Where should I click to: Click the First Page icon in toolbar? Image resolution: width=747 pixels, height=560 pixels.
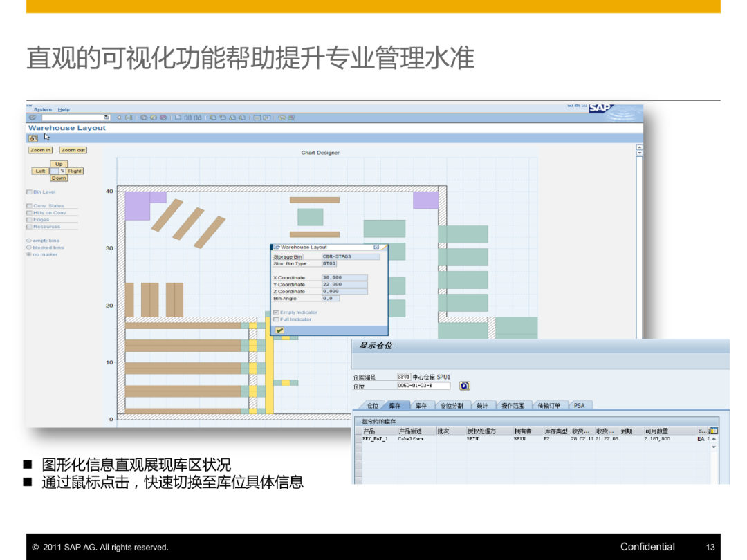coord(212,118)
